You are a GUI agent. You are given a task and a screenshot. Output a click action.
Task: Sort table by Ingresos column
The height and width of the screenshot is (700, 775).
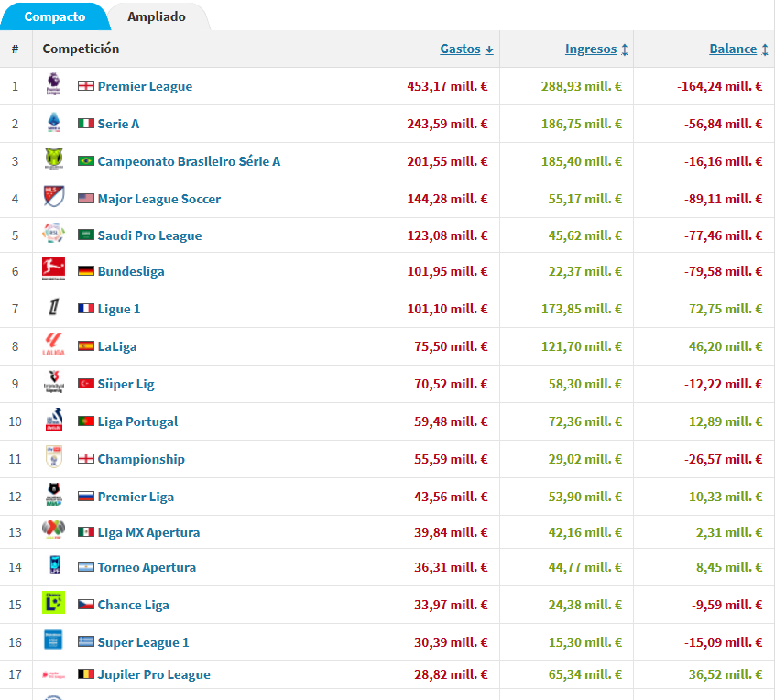[596, 49]
